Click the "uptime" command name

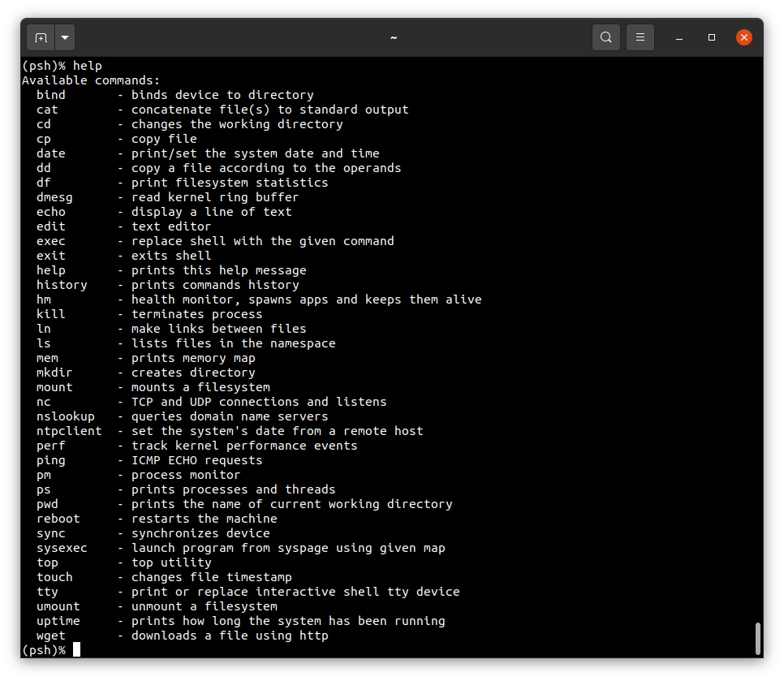click(x=58, y=621)
